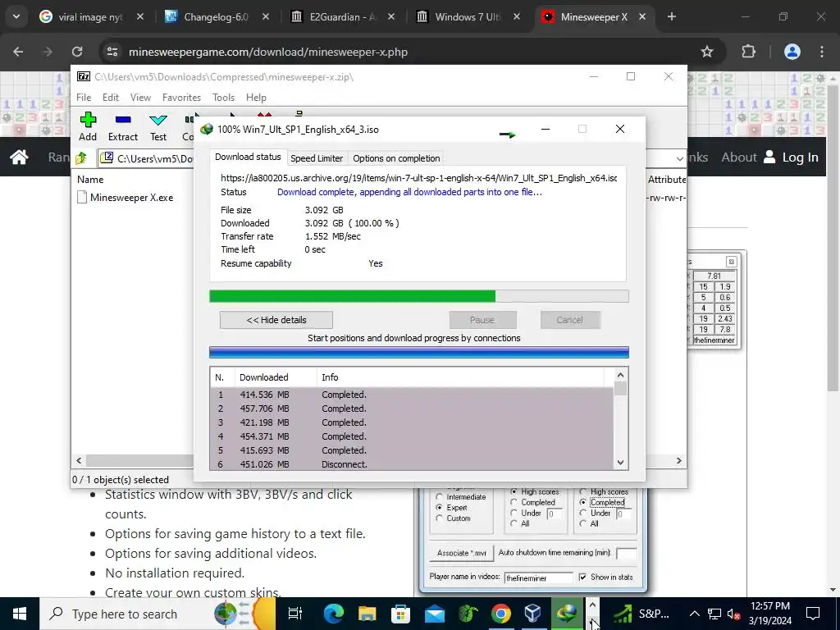
Task: Select the Intermediate radio button
Action: click(x=440, y=496)
